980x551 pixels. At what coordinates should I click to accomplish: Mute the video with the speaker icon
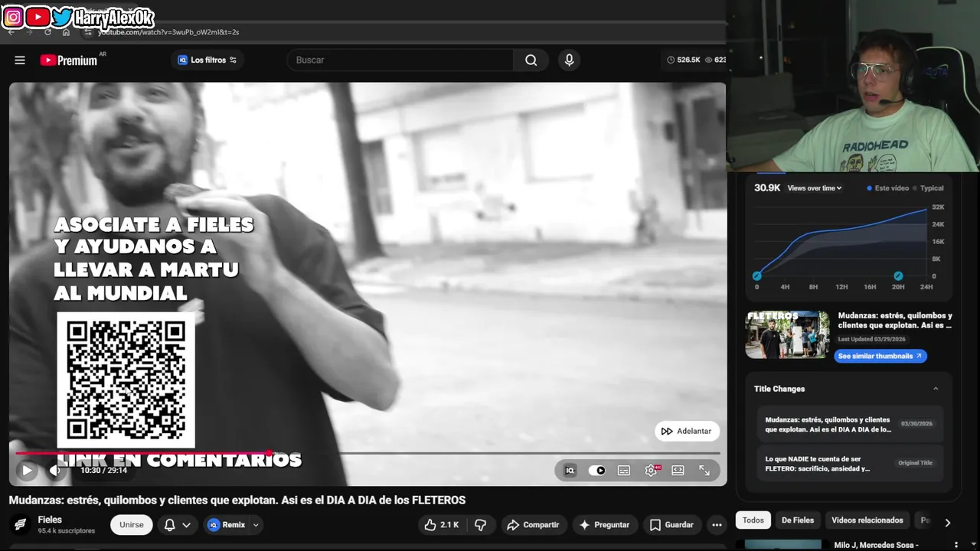click(54, 471)
